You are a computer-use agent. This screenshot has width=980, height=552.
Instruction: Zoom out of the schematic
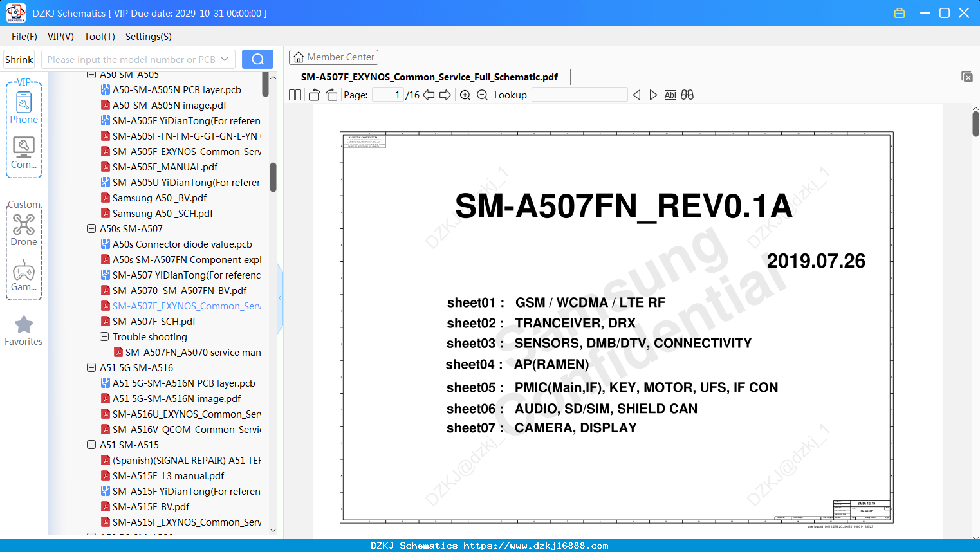[482, 95]
